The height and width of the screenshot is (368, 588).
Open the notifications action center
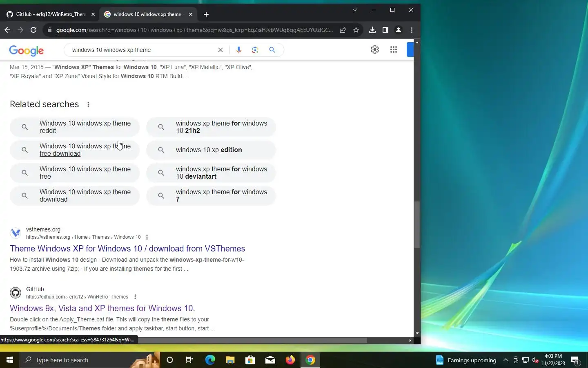575,360
